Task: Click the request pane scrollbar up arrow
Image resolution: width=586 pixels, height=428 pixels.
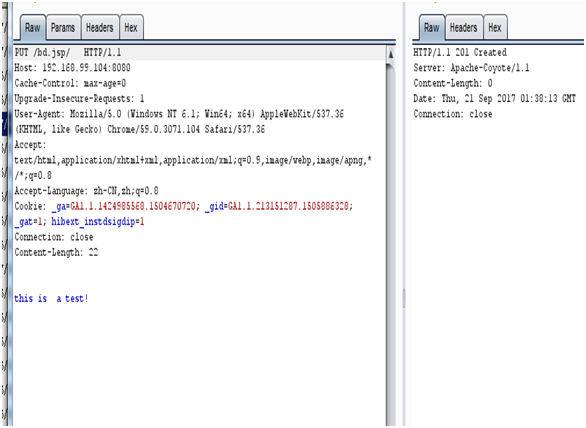Action: (x=391, y=55)
